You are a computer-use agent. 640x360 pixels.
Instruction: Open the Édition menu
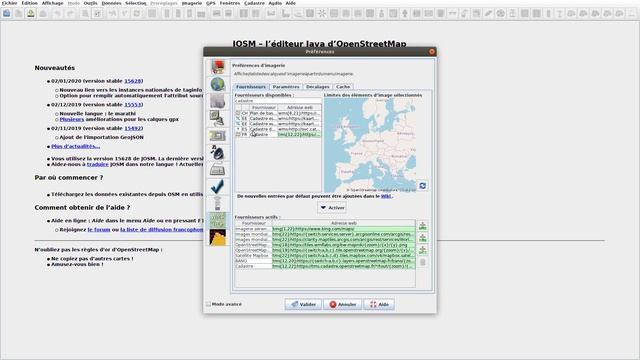point(29,3)
